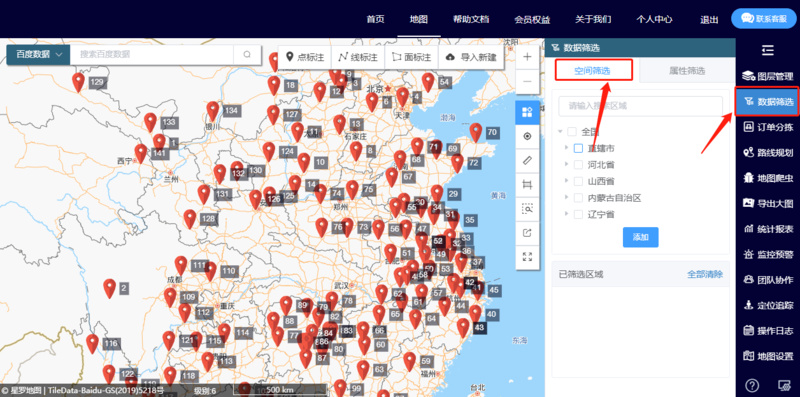Click map marker labeled 70

476,133
